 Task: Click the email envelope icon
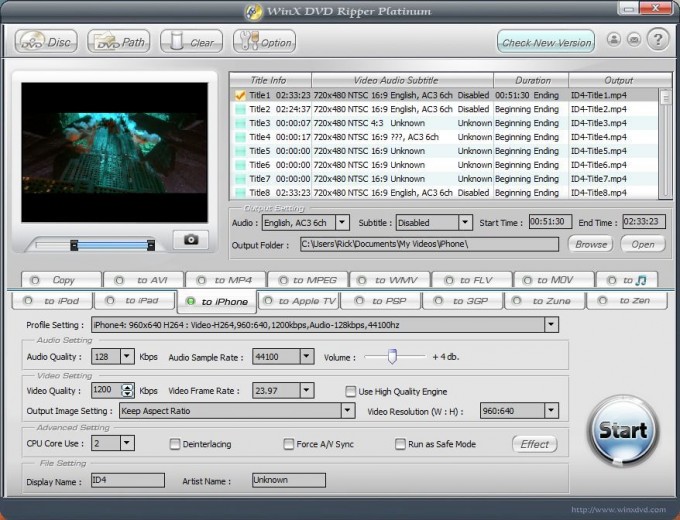pyautogui.click(x=634, y=40)
